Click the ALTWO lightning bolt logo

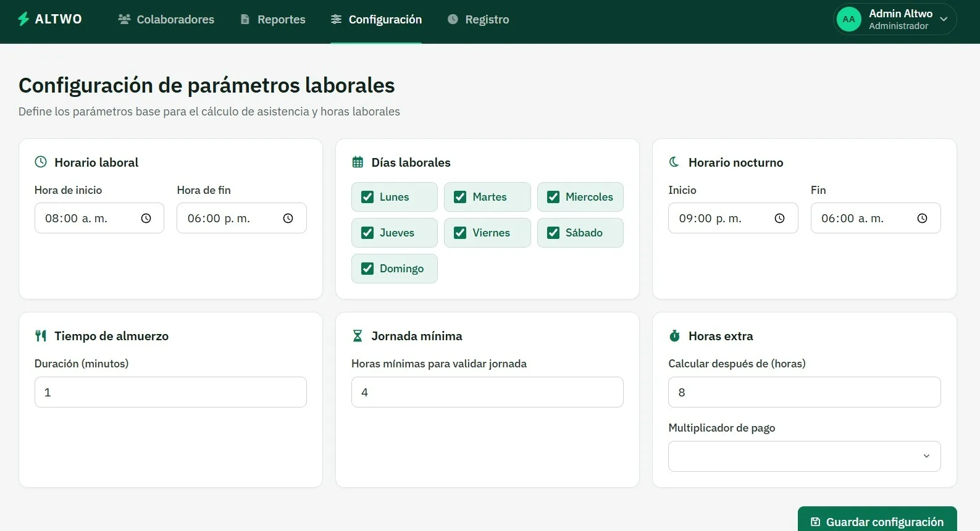(23, 19)
